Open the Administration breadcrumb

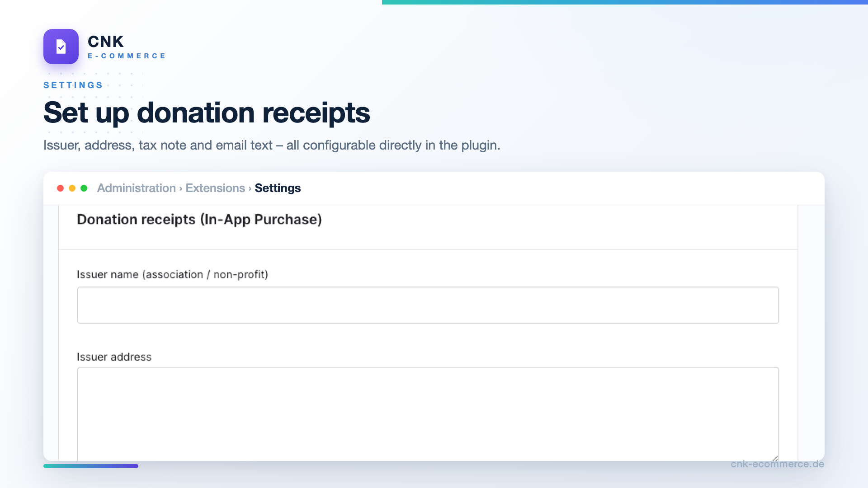[136, 188]
